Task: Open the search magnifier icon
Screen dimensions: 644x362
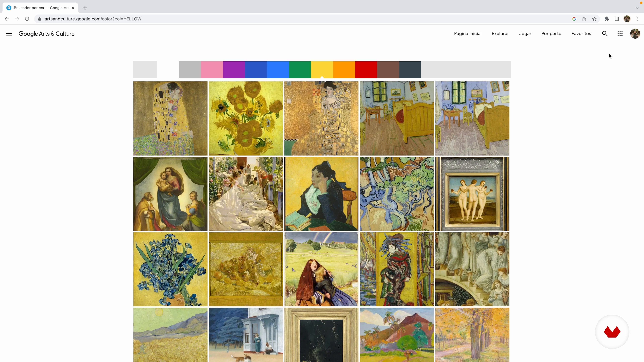Action: tap(605, 34)
